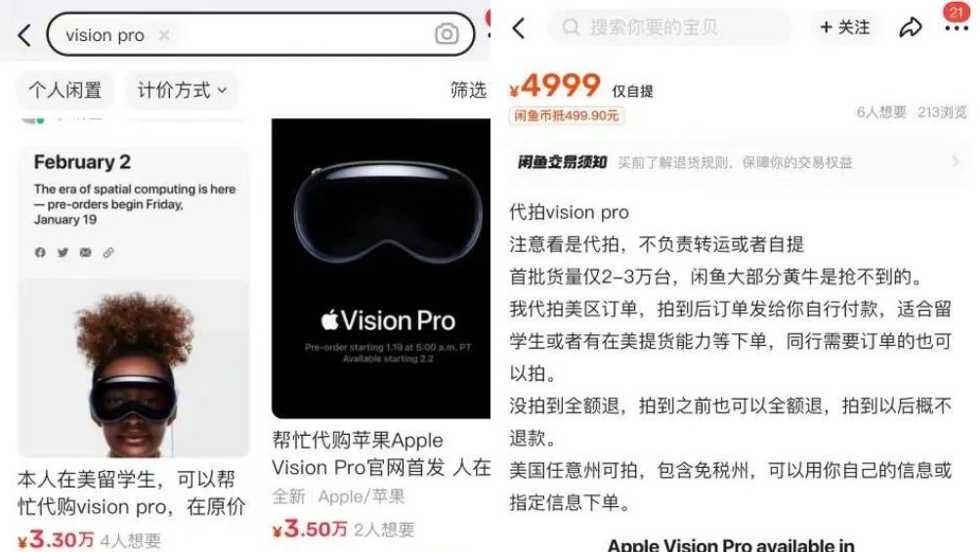Open the 筛选 filter options
This screenshot has width=980, height=552.
coord(468,90)
